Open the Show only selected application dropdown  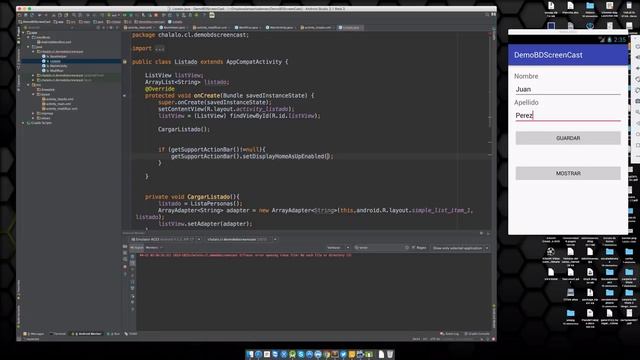click(x=460, y=248)
